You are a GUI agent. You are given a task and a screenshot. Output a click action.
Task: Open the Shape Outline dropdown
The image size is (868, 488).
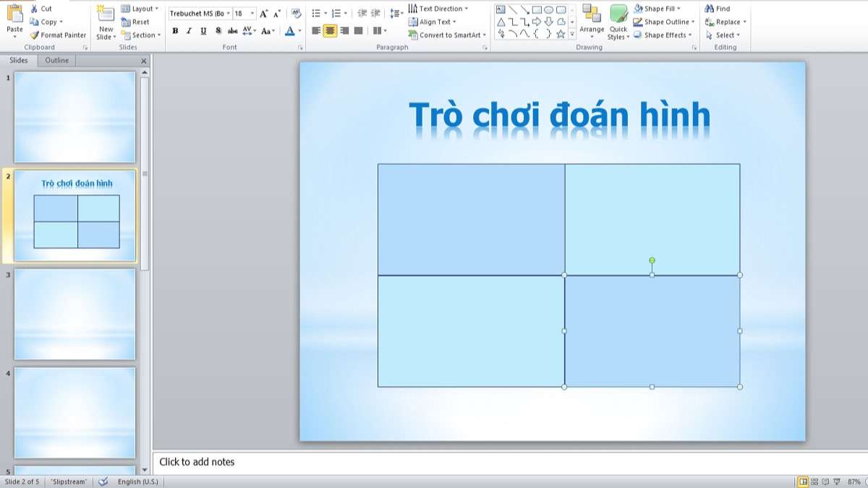664,22
